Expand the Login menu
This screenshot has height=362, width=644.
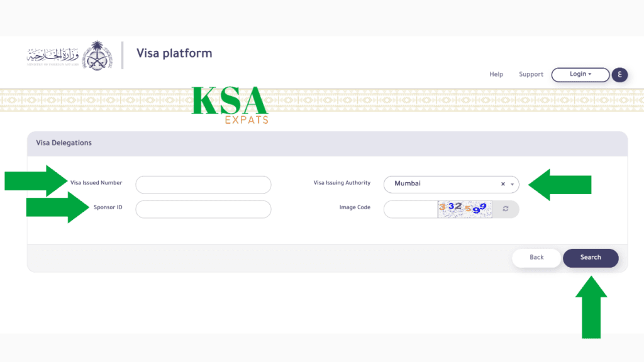click(579, 74)
